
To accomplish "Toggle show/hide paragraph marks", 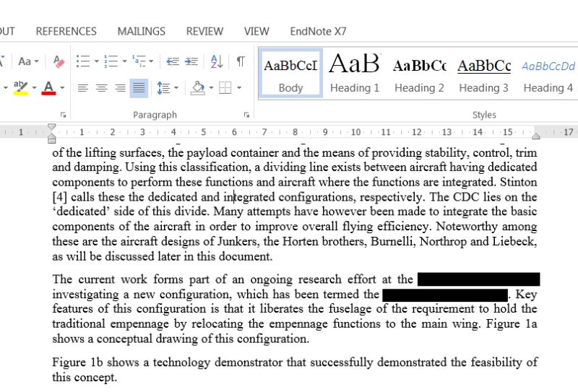I will 241,61.
